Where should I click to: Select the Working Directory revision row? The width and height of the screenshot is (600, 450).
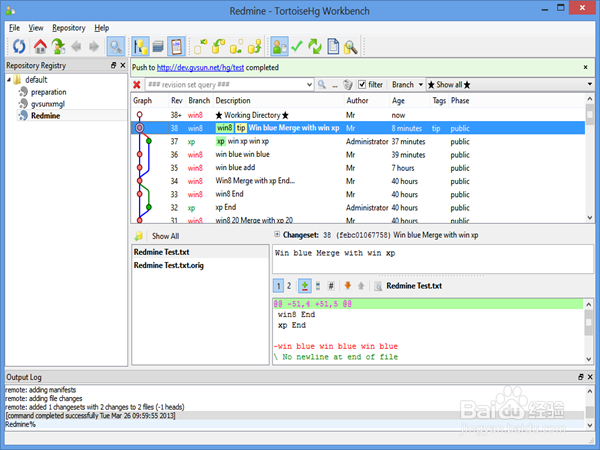(x=358, y=115)
